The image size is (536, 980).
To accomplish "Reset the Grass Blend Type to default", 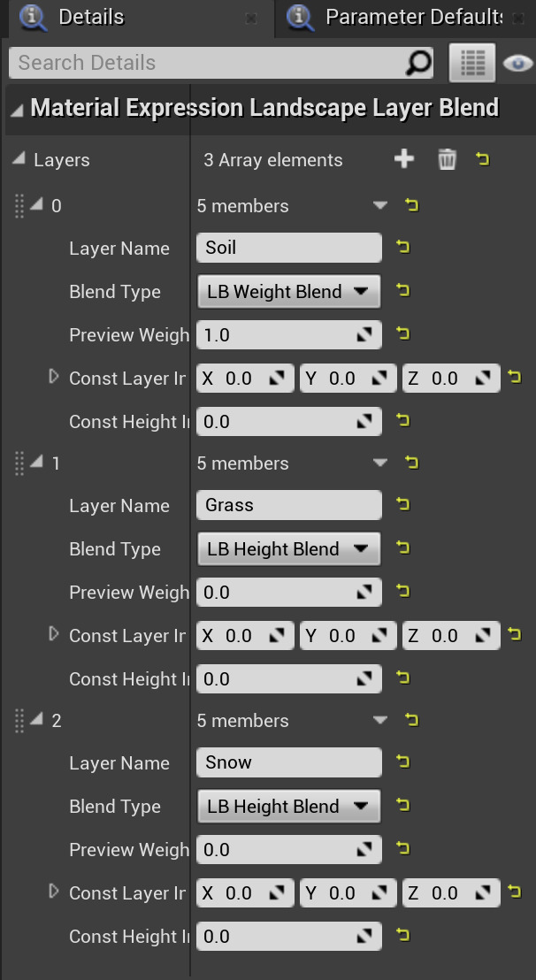I will pyautogui.click(x=403, y=547).
